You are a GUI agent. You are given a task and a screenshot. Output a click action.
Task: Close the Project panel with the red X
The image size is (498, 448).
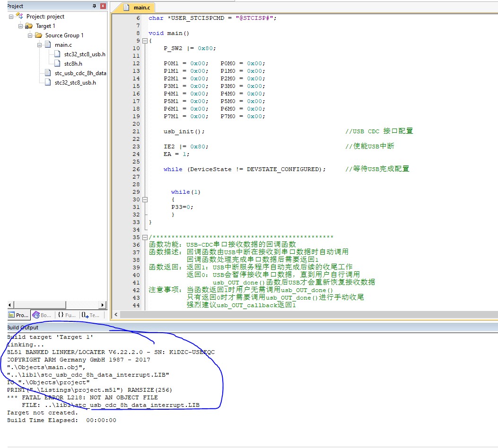coord(103,6)
